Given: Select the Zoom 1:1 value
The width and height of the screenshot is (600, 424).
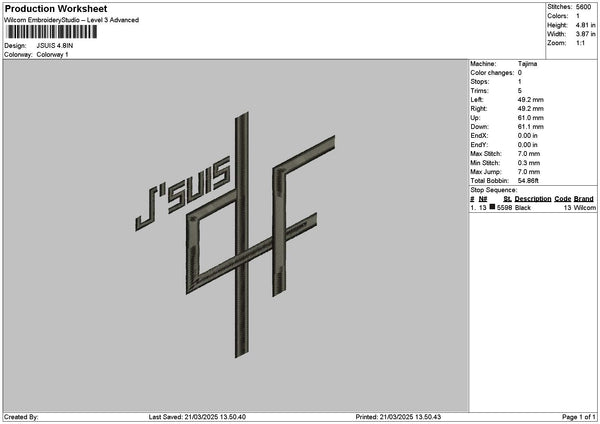Looking at the screenshot, I should coord(580,43).
